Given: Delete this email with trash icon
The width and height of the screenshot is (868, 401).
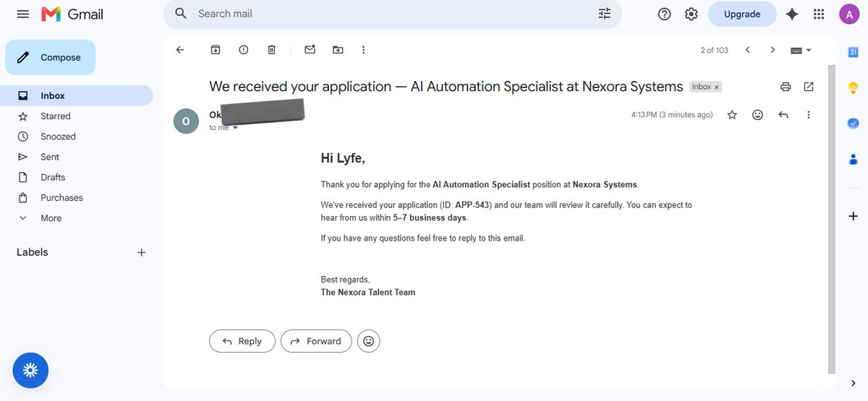Looking at the screenshot, I should point(272,50).
